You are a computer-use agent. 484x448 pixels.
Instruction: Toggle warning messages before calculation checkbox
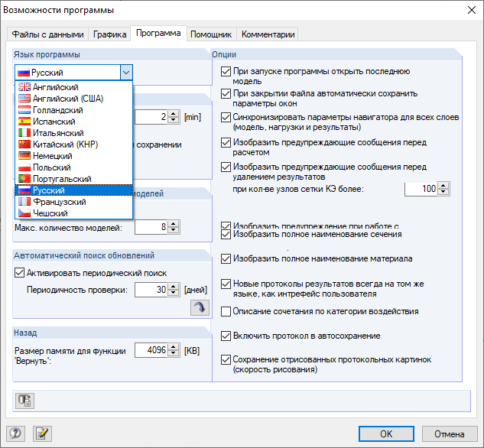tap(226, 142)
